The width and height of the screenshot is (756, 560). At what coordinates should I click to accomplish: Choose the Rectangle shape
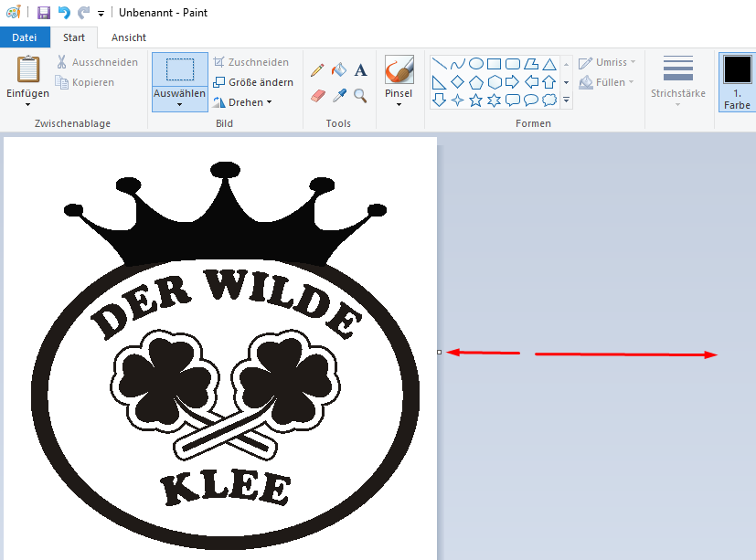pos(495,64)
